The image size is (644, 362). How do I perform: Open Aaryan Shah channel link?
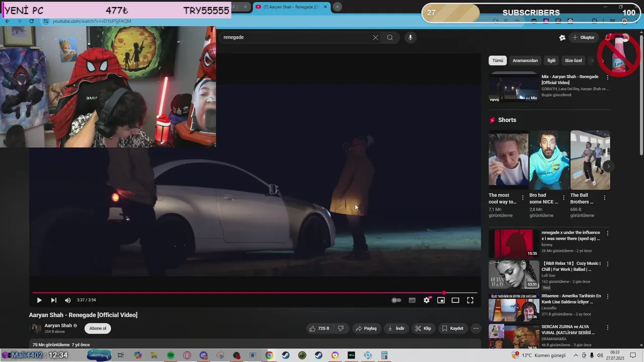click(58, 326)
